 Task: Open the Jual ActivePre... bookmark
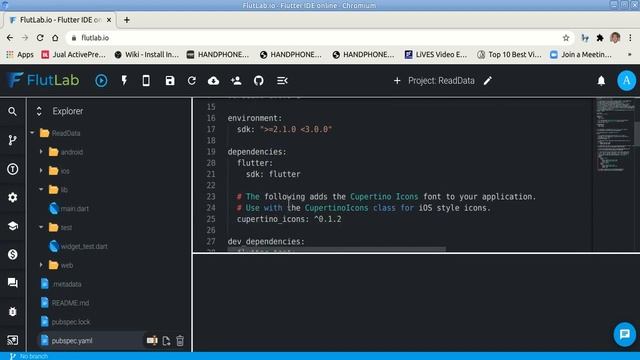(x=73, y=54)
